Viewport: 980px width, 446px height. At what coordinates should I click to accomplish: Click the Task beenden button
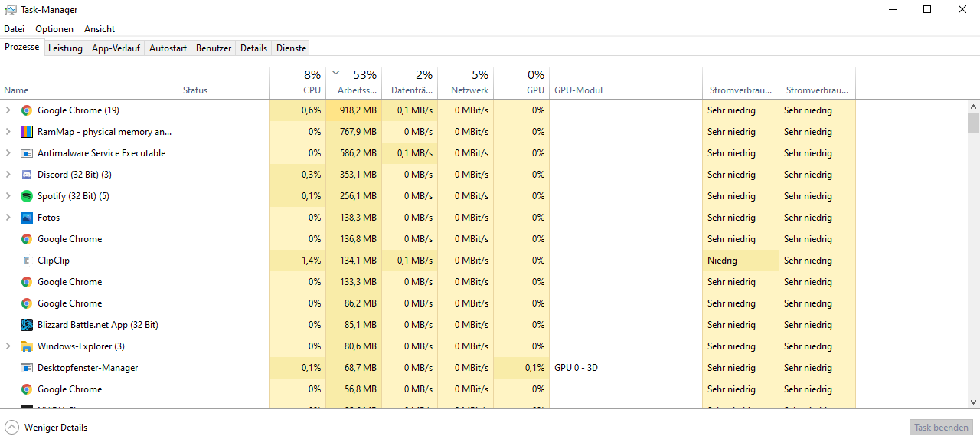pyautogui.click(x=942, y=428)
